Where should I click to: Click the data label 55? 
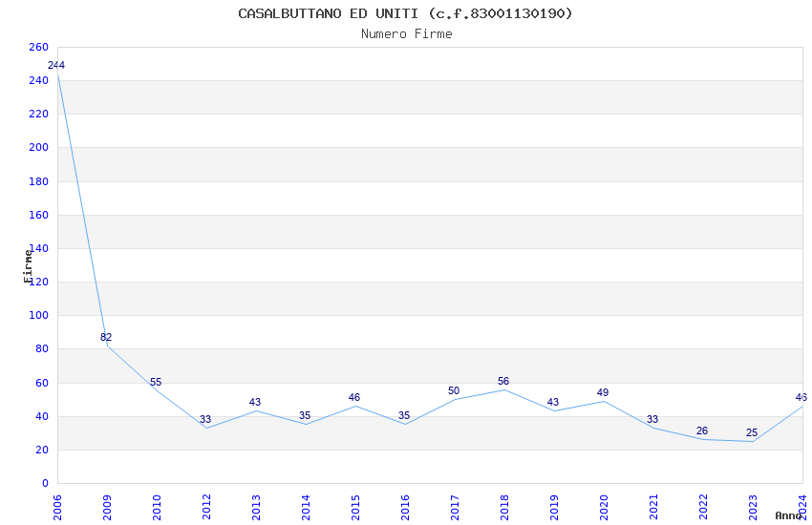click(156, 382)
